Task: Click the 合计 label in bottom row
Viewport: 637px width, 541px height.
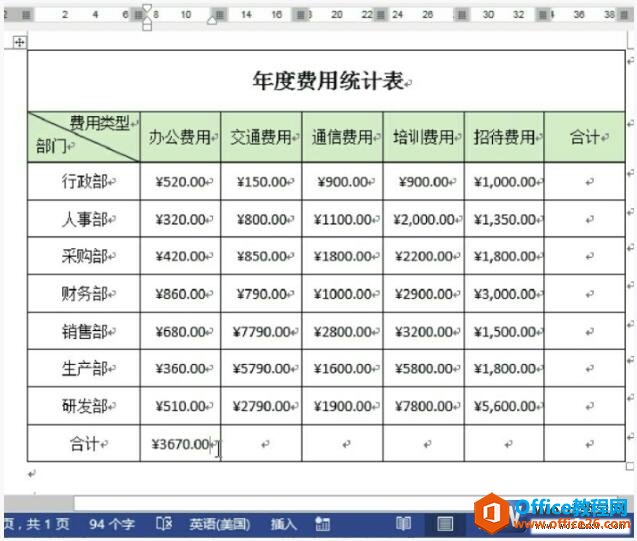Action: [x=84, y=444]
